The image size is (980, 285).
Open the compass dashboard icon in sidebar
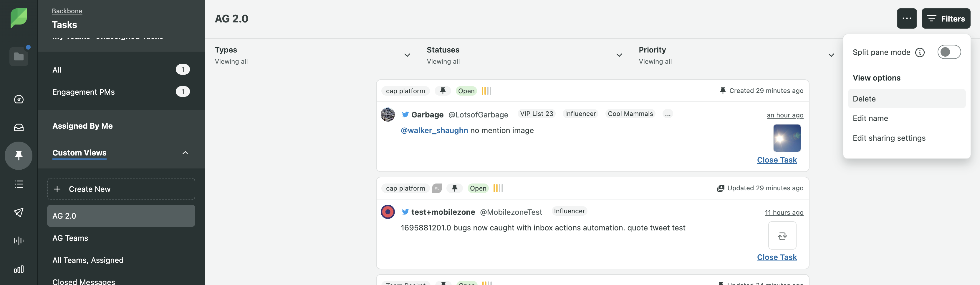19,99
